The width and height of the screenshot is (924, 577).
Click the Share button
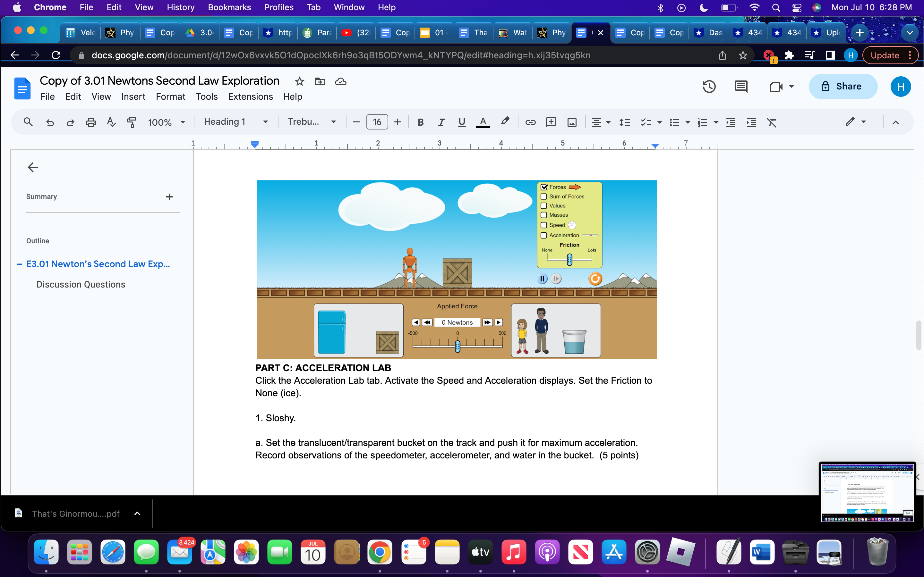tap(843, 87)
